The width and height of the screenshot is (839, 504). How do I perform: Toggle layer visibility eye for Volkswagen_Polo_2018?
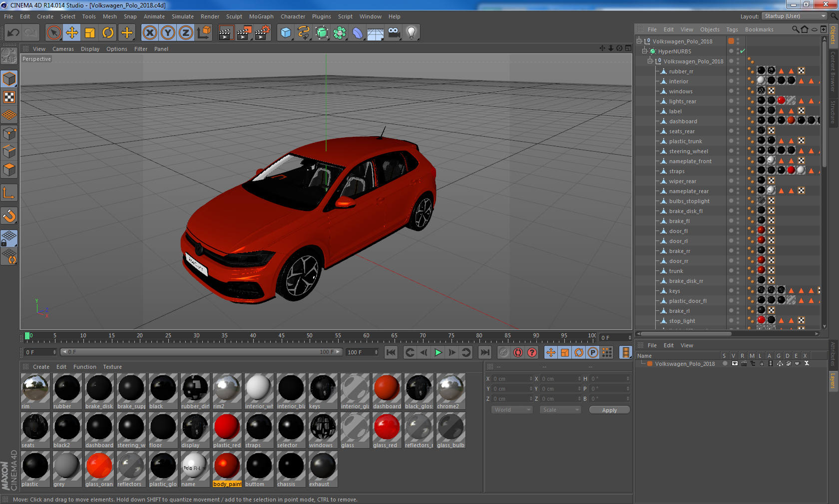pos(735,363)
